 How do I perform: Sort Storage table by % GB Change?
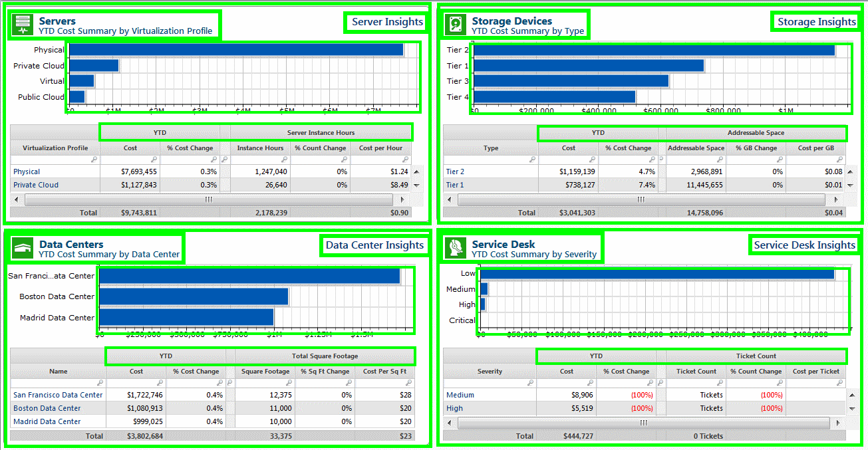pos(756,148)
